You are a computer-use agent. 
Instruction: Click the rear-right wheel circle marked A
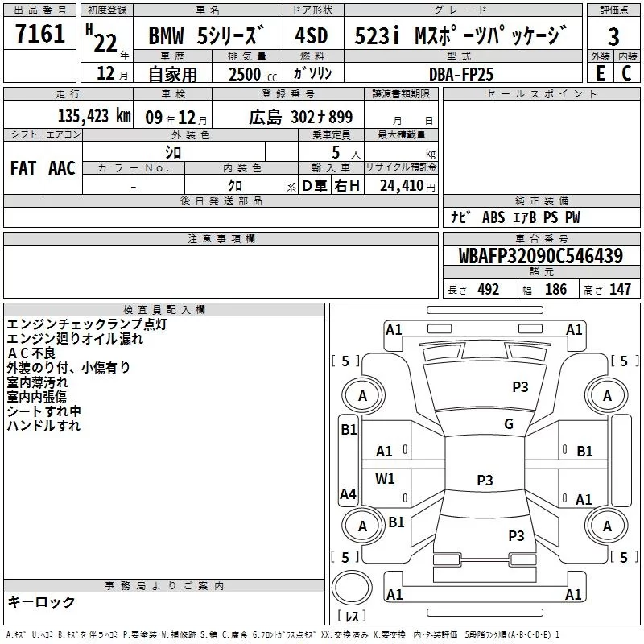[x=607, y=526]
